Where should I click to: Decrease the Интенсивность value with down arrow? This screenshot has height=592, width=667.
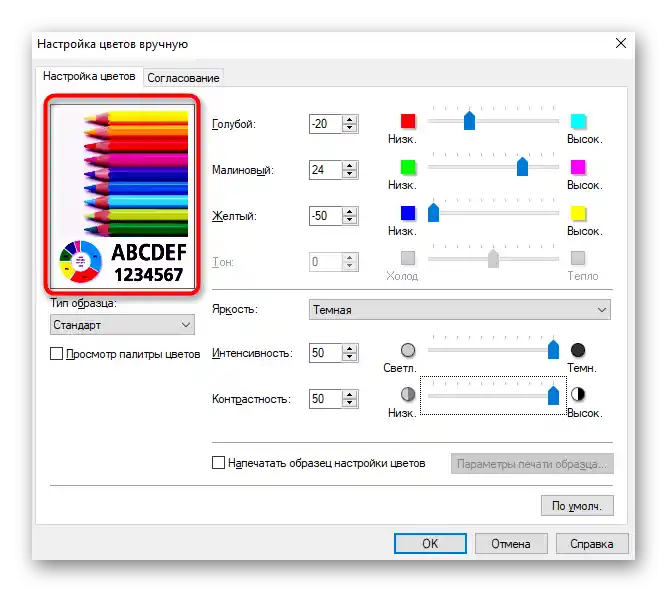pos(350,357)
